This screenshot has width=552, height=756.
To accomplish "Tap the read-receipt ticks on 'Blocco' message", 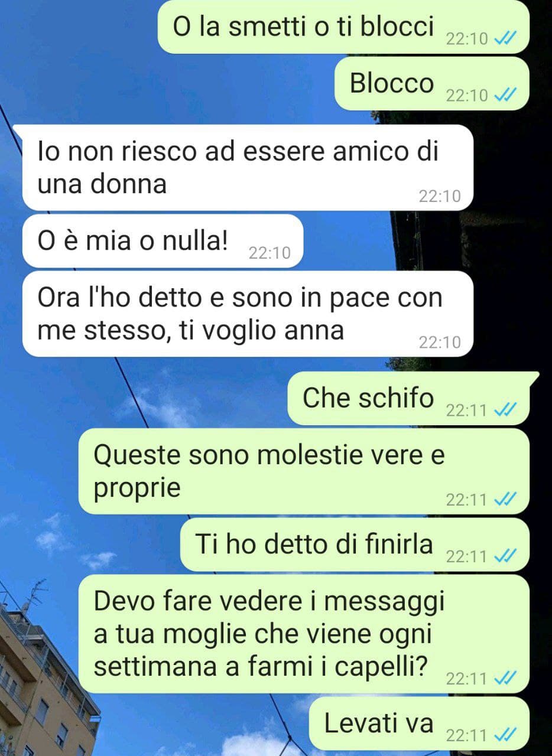I will pos(505,95).
